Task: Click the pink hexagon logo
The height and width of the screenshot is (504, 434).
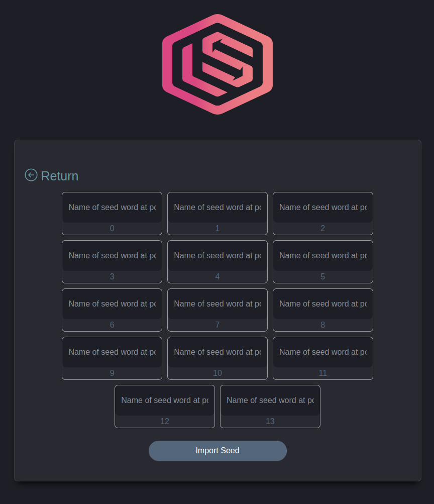Action: [x=218, y=64]
